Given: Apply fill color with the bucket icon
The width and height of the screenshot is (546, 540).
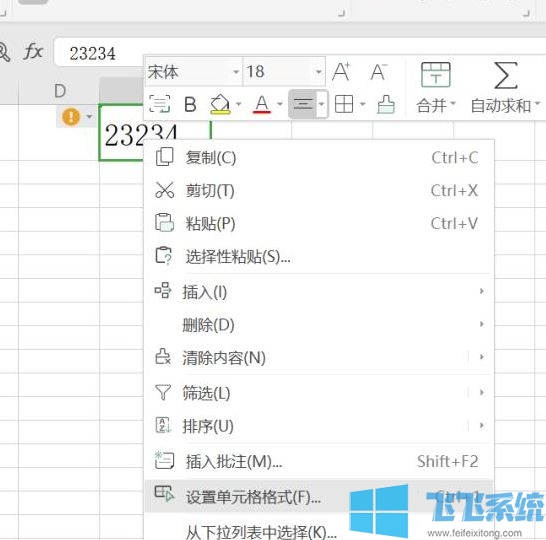Looking at the screenshot, I should [220, 104].
